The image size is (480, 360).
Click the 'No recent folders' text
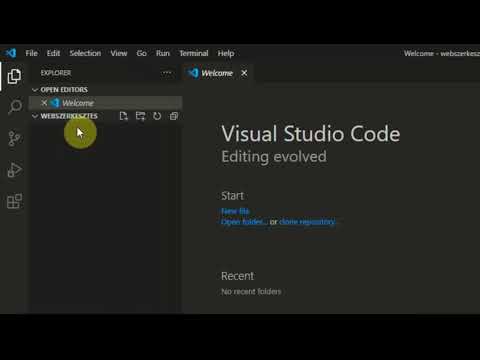pyautogui.click(x=251, y=292)
